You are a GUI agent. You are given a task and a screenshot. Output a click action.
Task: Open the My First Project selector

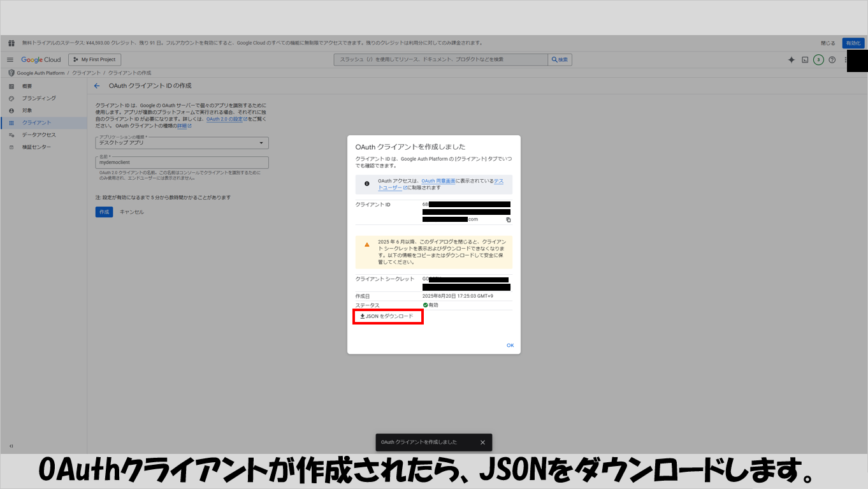94,60
